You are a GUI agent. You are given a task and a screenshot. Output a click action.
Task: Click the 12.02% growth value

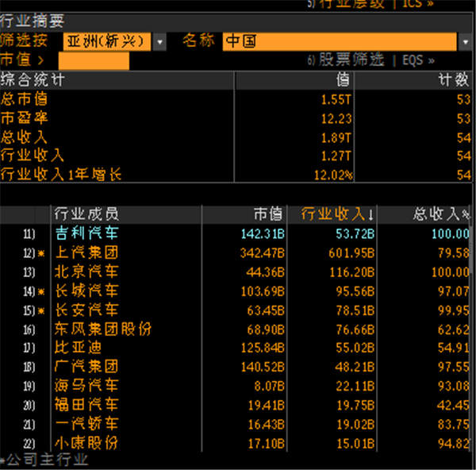tap(333, 175)
